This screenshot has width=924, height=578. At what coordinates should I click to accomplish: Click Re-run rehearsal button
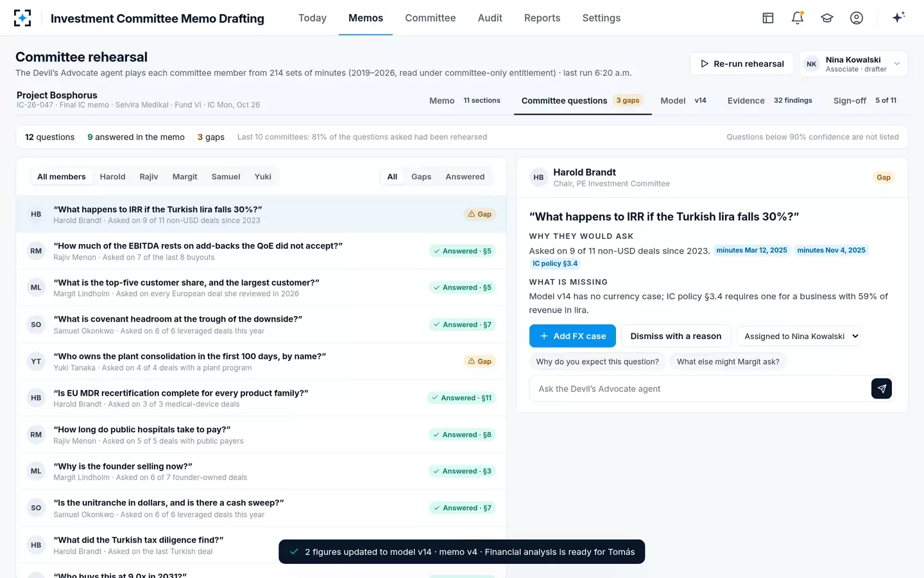click(x=742, y=64)
